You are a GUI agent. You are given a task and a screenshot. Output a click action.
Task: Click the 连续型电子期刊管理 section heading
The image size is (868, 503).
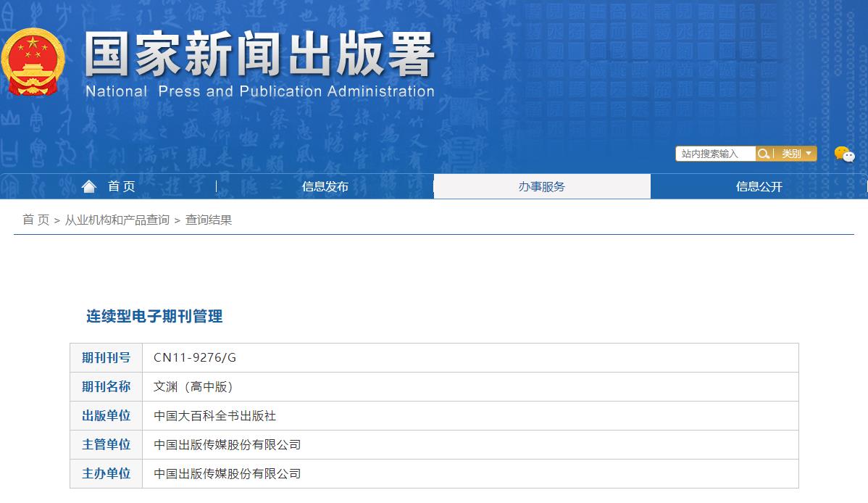(x=154, y=316)
